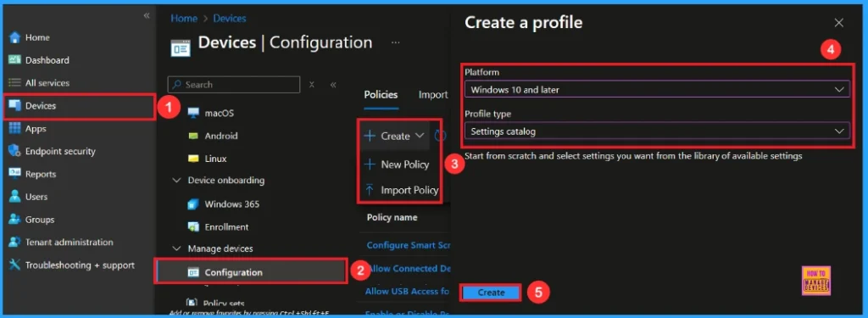This screenshot has width=868, height=318.
Task: Sort by Policy name column header
Action: [392, 218]
